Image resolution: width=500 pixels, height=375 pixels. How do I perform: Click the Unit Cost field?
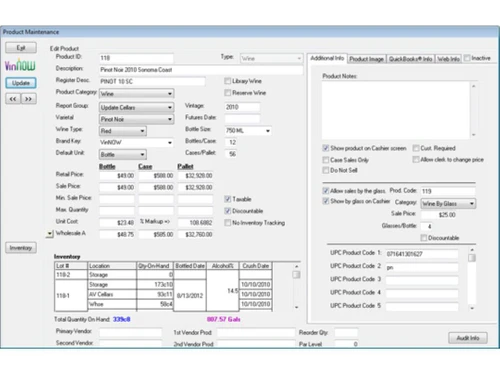(x=117, y=223)
